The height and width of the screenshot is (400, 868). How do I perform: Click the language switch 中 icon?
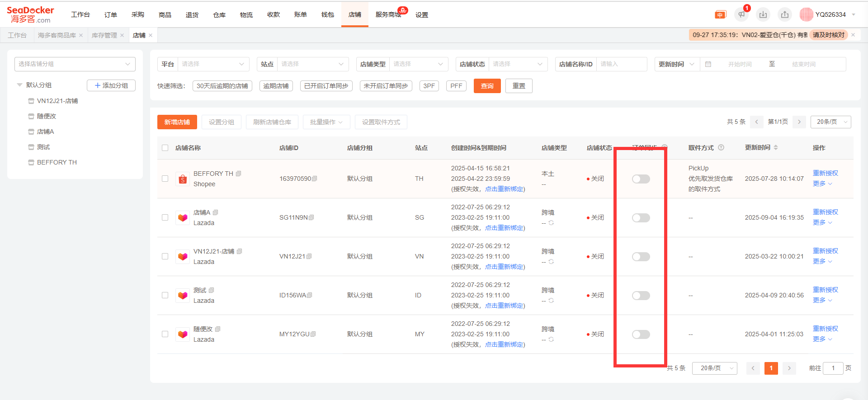click(x=720, y=15)
